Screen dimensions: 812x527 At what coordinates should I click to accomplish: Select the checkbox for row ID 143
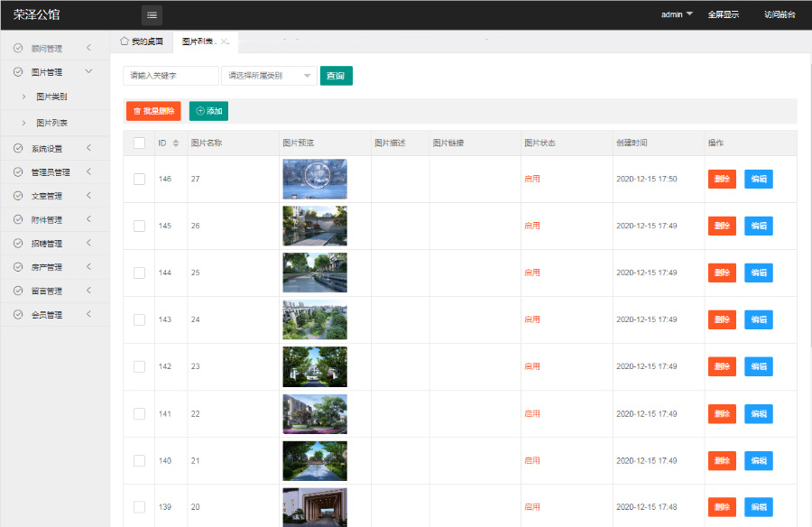[x=139, y=319]
